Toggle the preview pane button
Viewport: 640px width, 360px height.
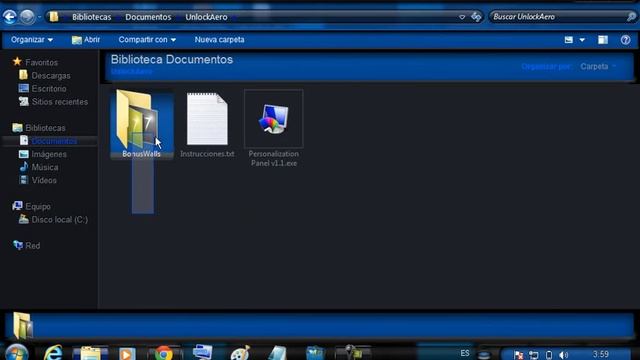tap(603, 40)
